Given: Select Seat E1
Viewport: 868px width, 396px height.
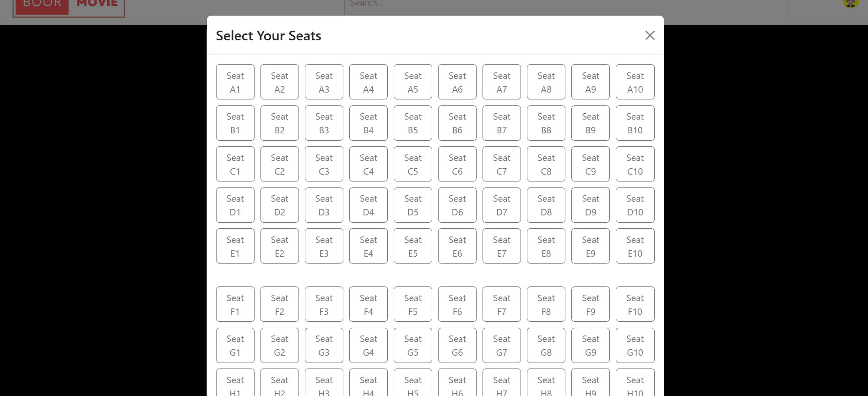Looking at the screenshot, I should pyautogui.click(x=235, y=246).
